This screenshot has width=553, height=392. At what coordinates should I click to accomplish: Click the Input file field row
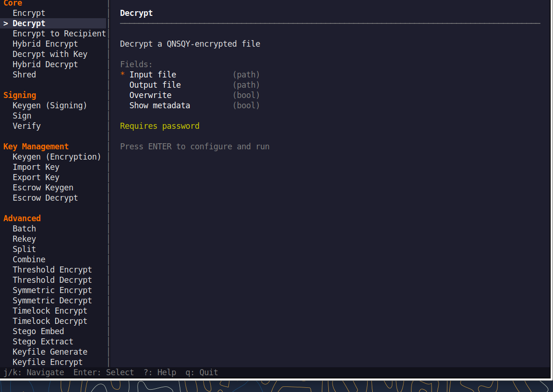[x=190, y=74]
